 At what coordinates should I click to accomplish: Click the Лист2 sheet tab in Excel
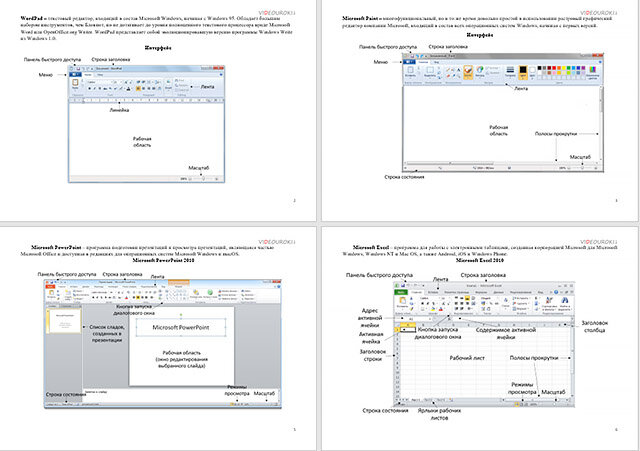click(427, 400)
